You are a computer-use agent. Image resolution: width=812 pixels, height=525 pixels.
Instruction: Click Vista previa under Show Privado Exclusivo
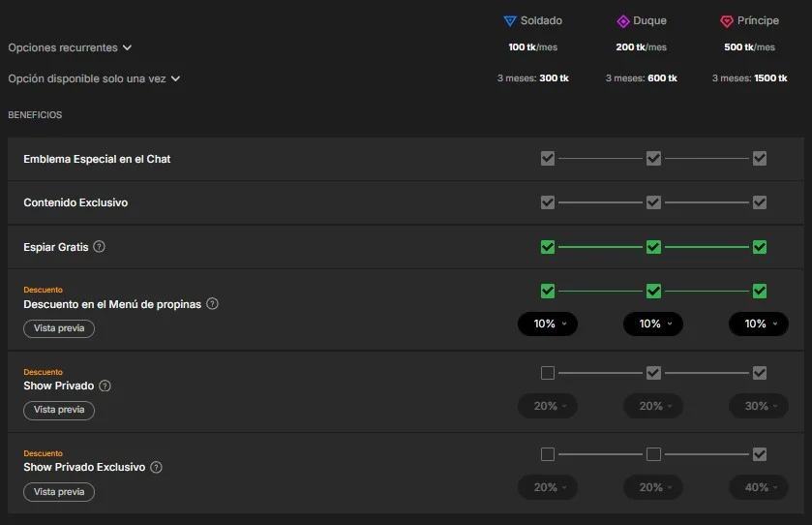click(59, 492)
